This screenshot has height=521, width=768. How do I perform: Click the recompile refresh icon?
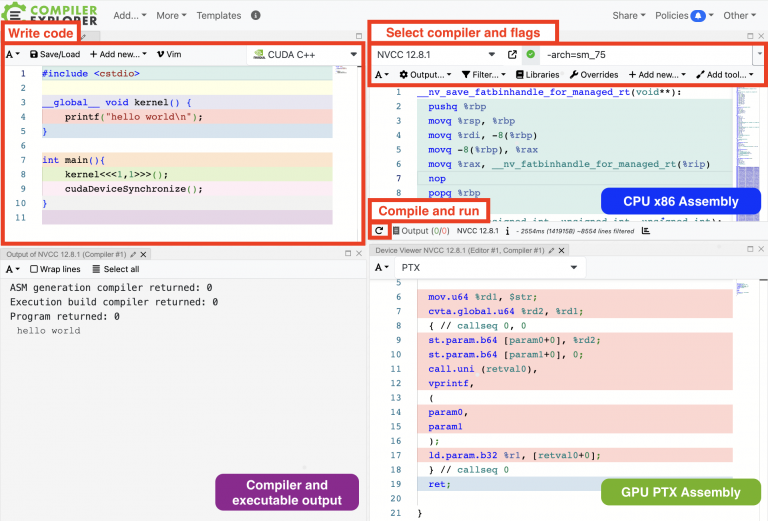[x=379, y=231]
